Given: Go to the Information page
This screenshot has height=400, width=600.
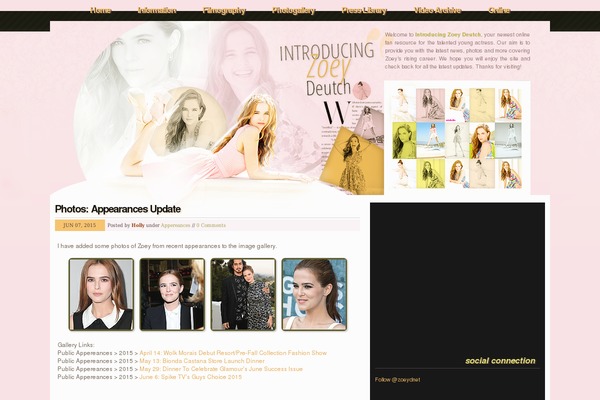Looking at the screenshot, I should (x=157, y=10).
